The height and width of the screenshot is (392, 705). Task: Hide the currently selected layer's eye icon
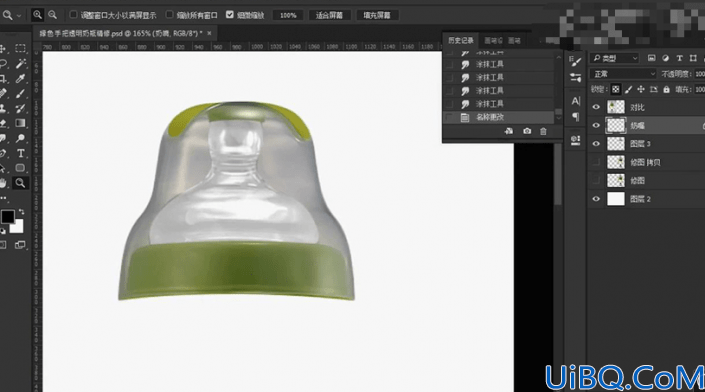596,125
